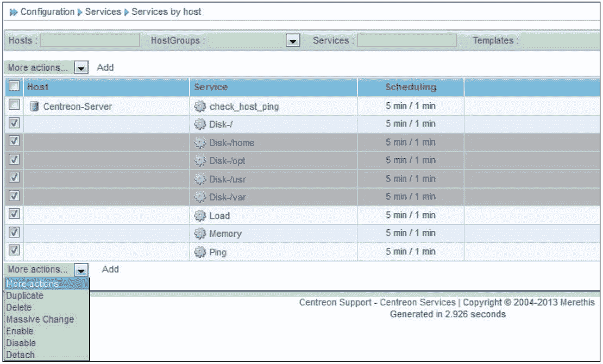This screenshot has height=364, width=603.
Task: Click the Hosts filter text field
Action: tap(90, 41)
